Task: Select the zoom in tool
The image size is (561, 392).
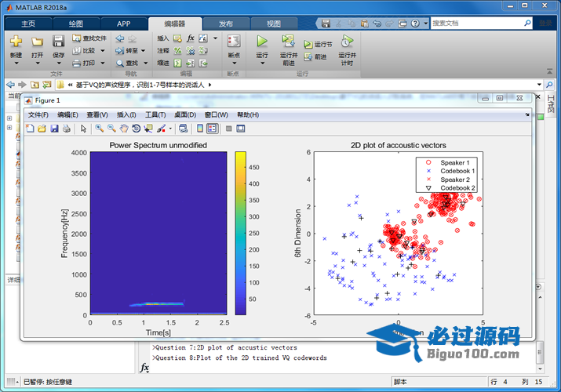Action: tap(100, 129)
